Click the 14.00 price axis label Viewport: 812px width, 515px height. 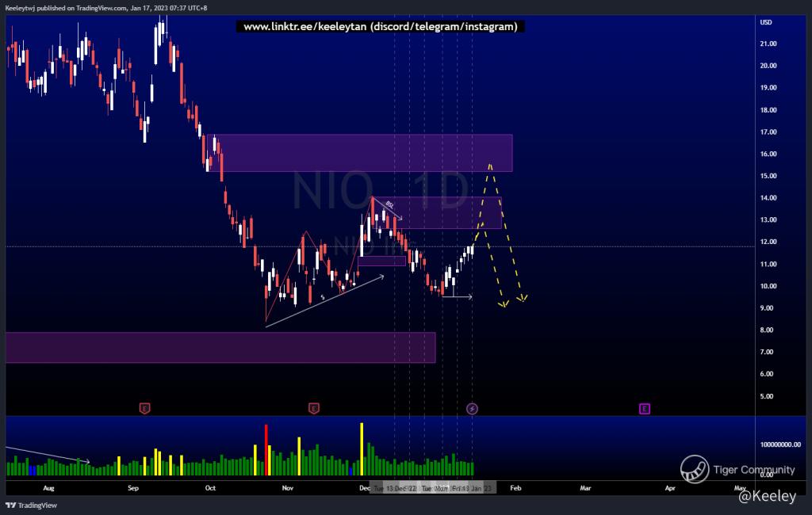[768, 198]
